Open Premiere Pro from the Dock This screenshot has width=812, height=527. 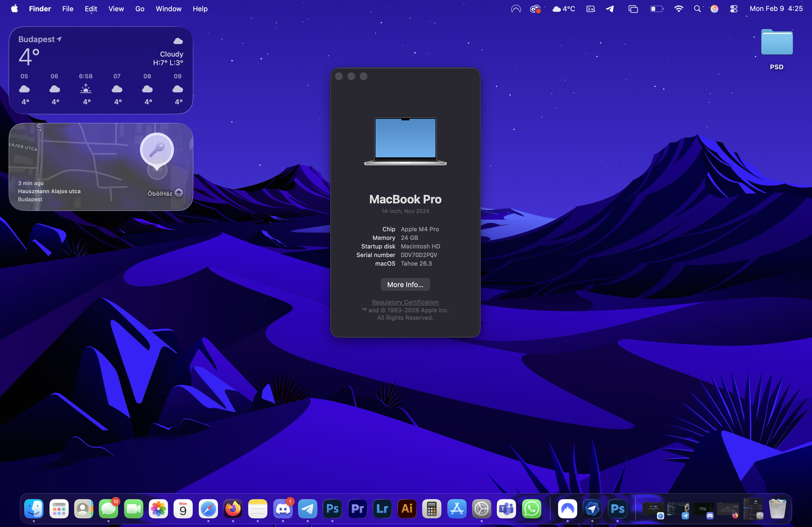[357, 509]
